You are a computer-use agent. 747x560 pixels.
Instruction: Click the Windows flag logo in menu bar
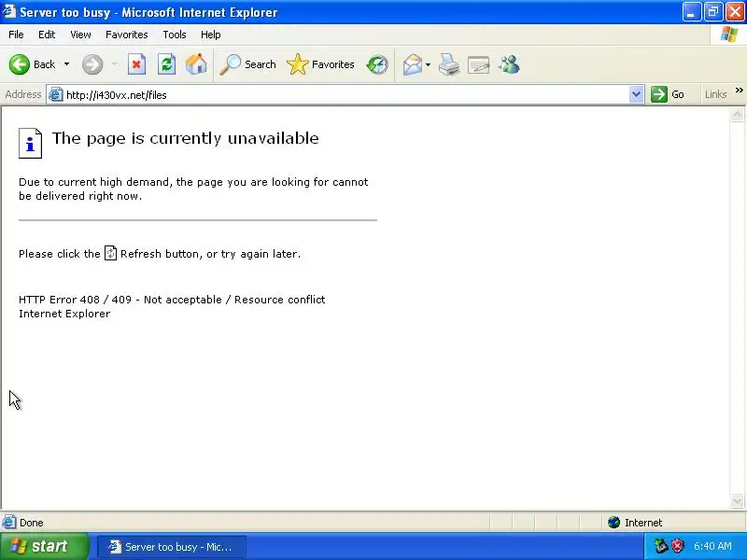point(729,35)
